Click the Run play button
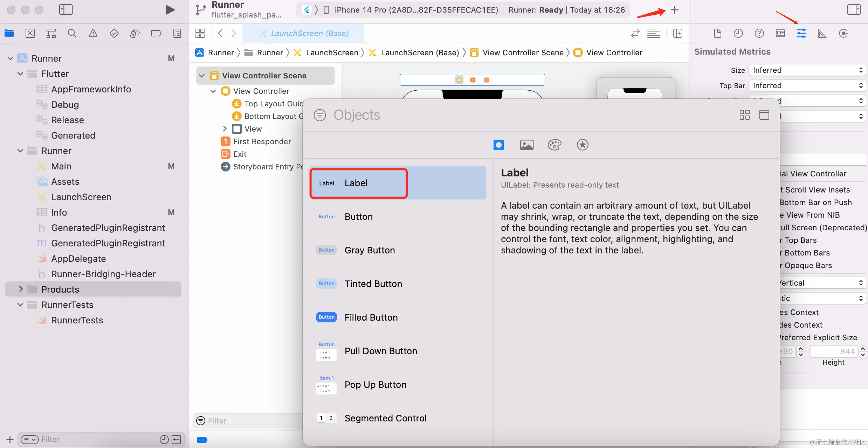The width and height of the screenshot is (868, 448). [170, 10]
